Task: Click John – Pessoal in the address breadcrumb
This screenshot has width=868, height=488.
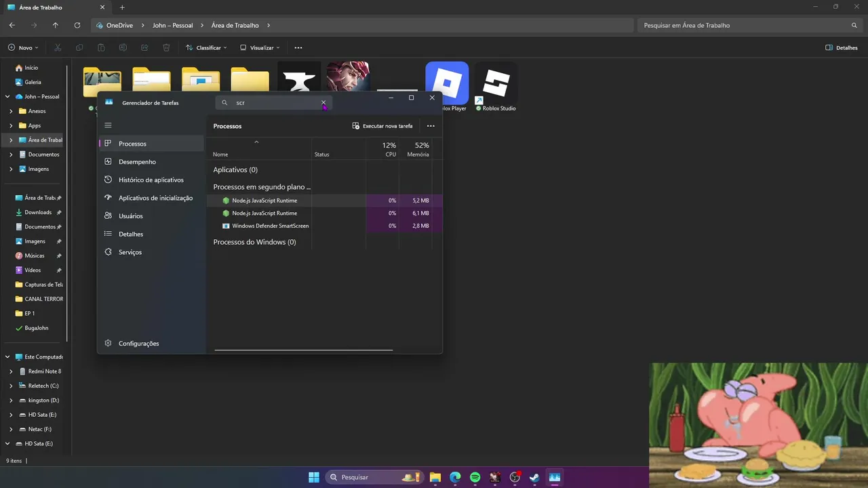Action: 172,25
